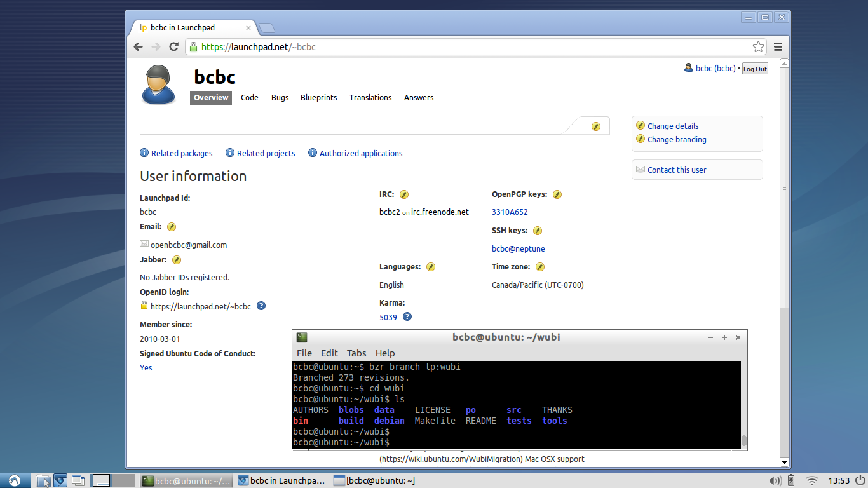Click the terminal icon in the terminal title bar
The height and width of the screenshot is (488, 868).
point(302,337)
